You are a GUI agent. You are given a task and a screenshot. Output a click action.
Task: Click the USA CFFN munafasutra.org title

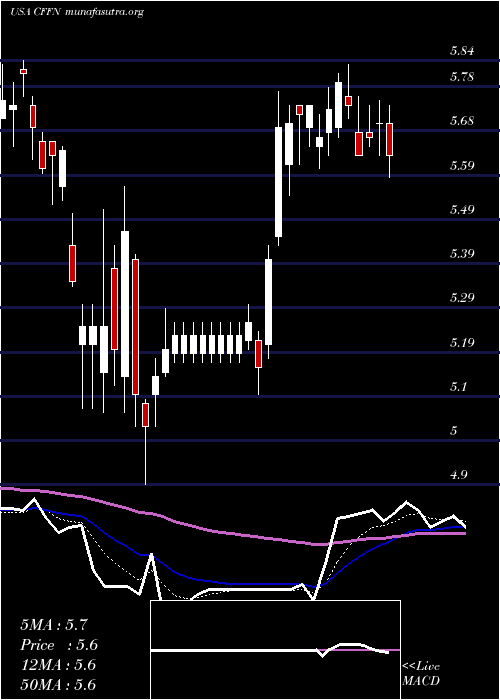pyautogui.click(x=77, y=12)
